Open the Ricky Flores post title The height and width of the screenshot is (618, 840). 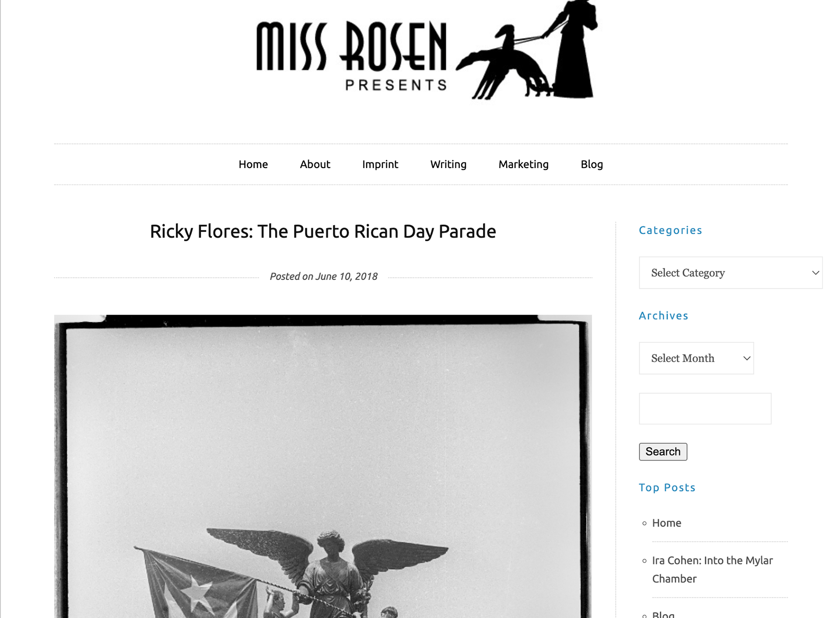[x=323, y=232]
